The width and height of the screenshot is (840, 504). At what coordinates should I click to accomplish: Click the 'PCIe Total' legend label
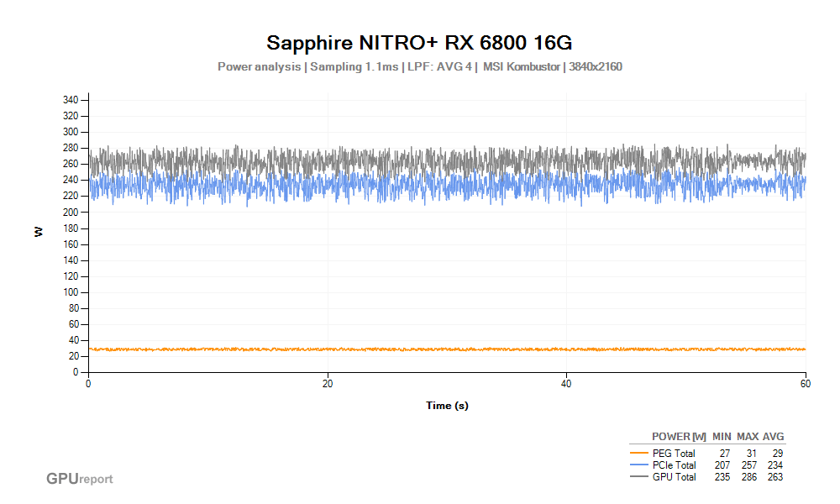(674, 465)
